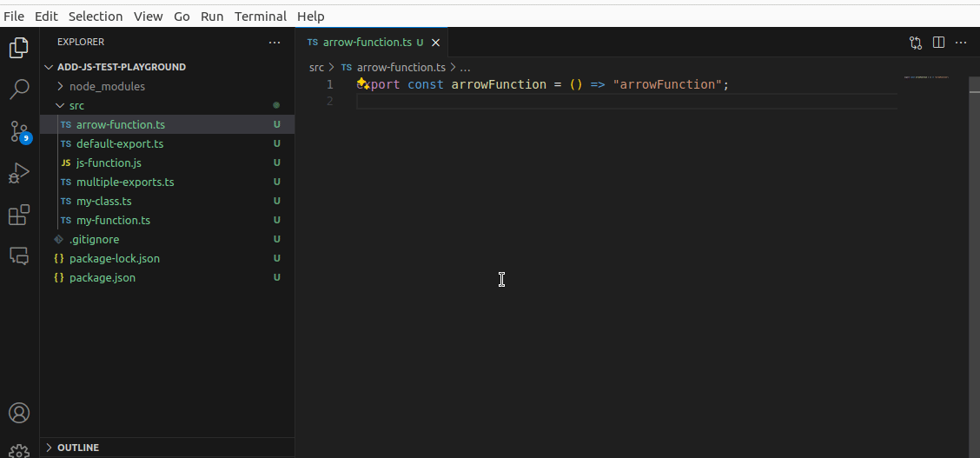Open the Terminal menu
Image resolution: width=980 pixels, height=458 pixels.
(x=261, y=17)
